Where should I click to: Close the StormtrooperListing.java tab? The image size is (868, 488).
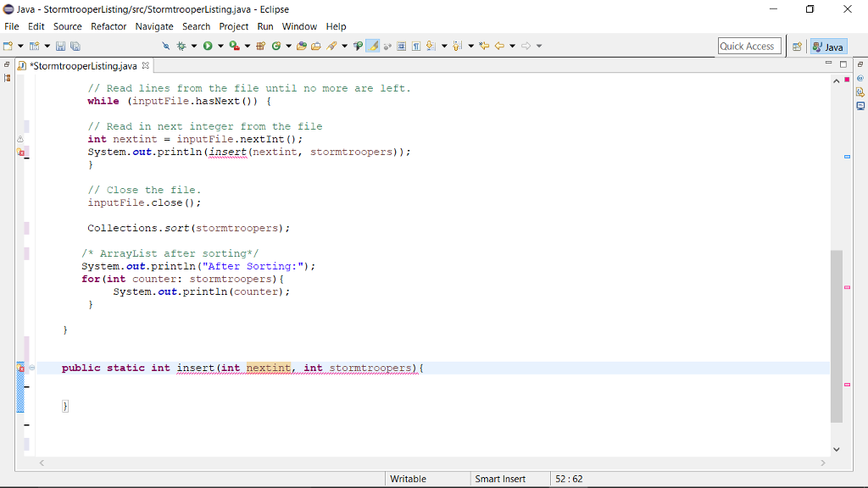[146, 65]
